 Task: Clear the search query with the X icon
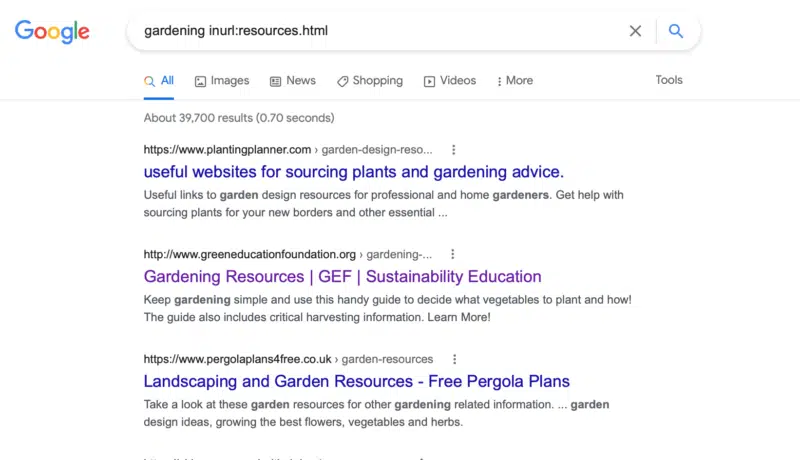point(635,31)
